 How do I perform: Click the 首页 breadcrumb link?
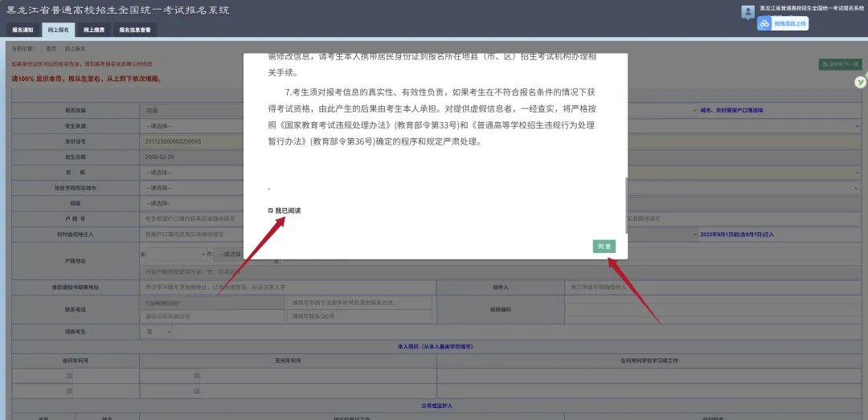tap(51, 49)
